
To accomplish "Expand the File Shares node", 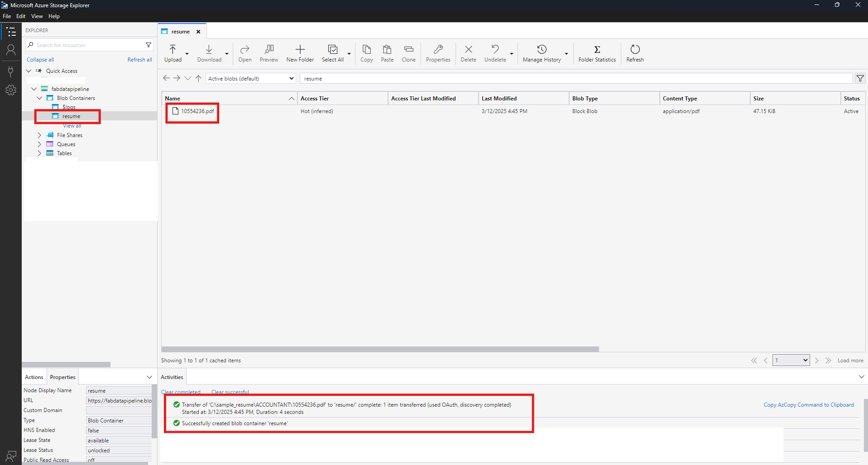I will (39, 135).
